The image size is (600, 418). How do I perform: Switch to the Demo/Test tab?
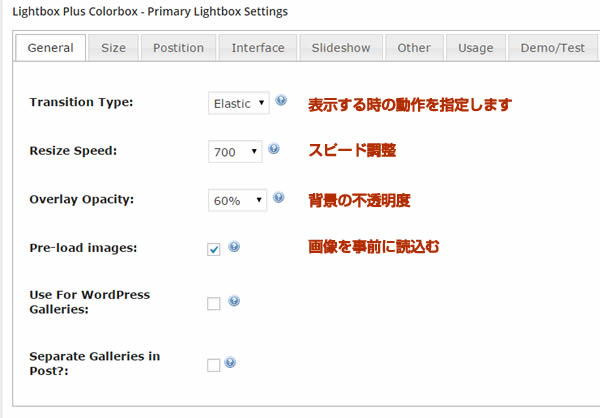pos(553,48)
